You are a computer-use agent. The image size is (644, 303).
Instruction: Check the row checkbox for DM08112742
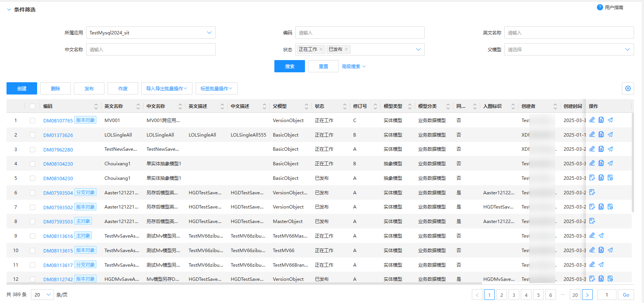[33, 279]
